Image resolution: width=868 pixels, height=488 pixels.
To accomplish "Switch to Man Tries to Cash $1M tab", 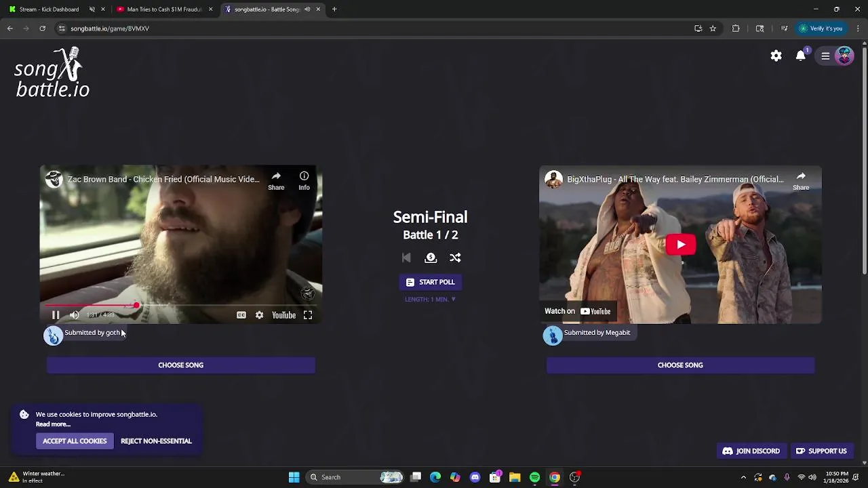I will (165, 9).
